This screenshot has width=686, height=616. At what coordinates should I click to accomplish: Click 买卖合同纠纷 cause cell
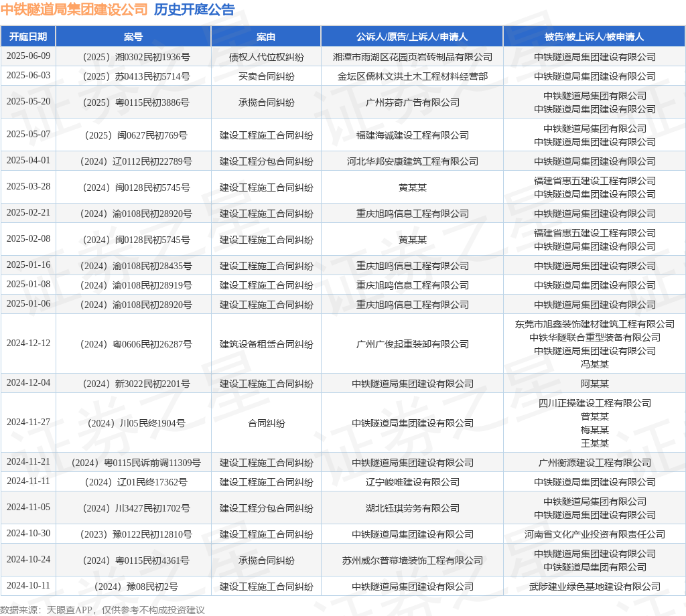[x=266, y=76]
